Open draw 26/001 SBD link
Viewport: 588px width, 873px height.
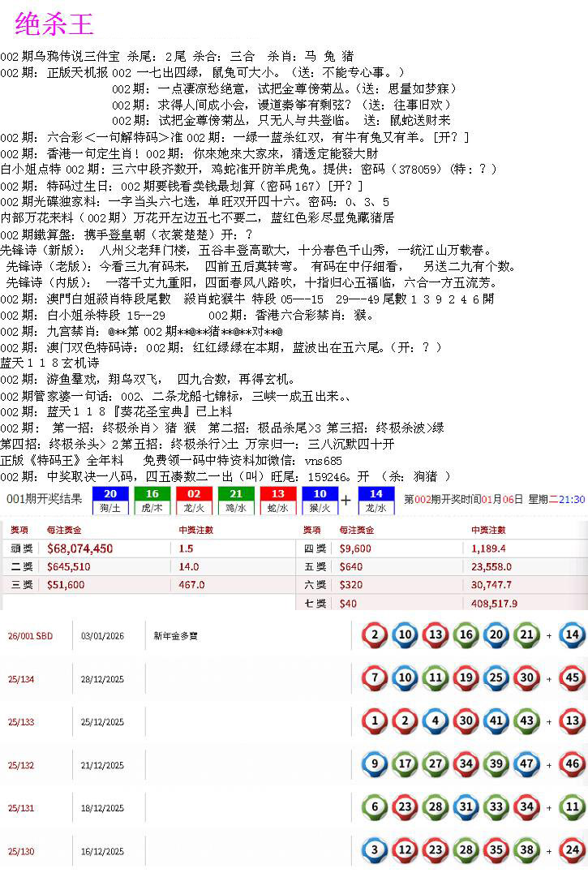[31, 636]
